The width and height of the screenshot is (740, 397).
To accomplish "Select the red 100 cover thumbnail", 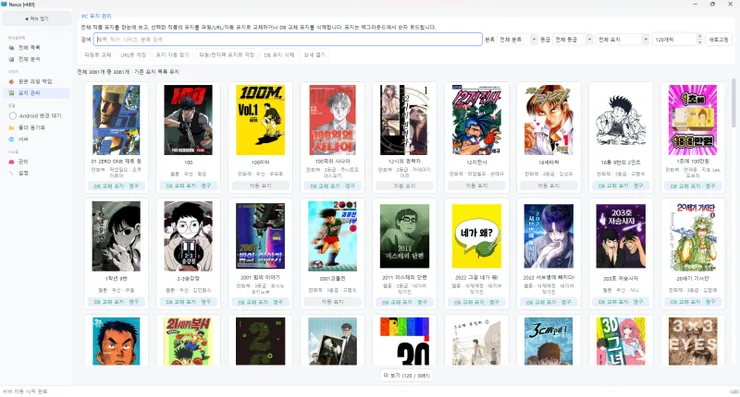I will (x=188, y=120).
